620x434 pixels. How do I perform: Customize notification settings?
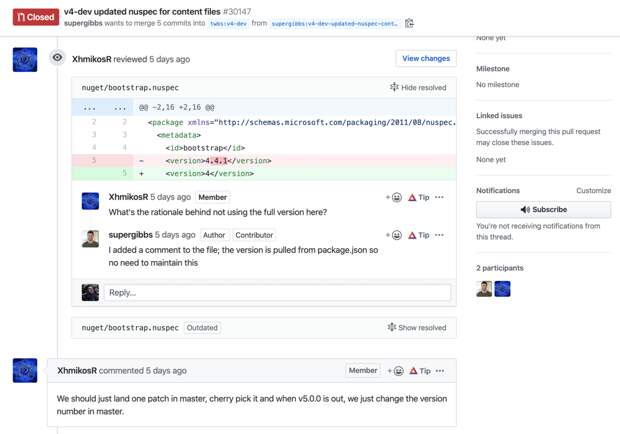[x=593, y=191]
